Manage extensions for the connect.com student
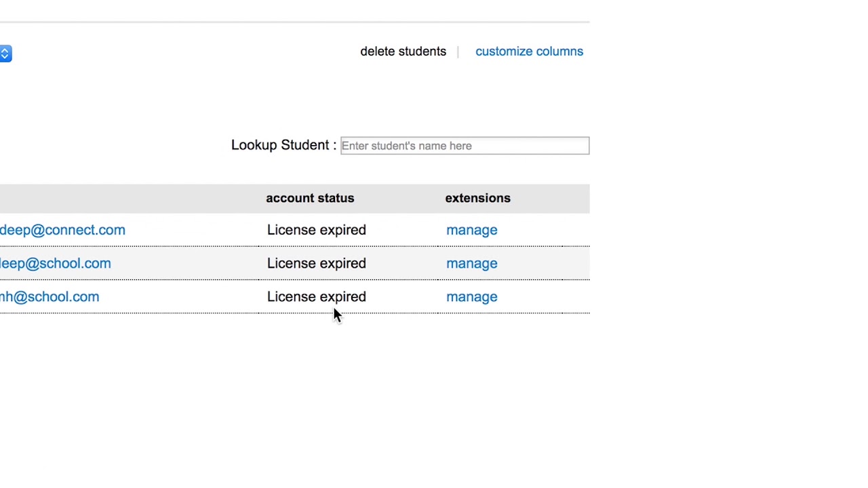This screenshot has height=488, width=868. tap(471, 230)
